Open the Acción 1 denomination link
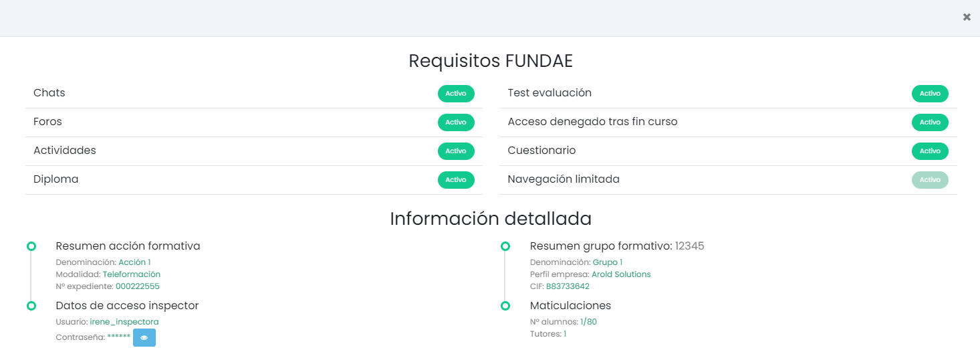 pyautogui.click(x=134, y=262)
